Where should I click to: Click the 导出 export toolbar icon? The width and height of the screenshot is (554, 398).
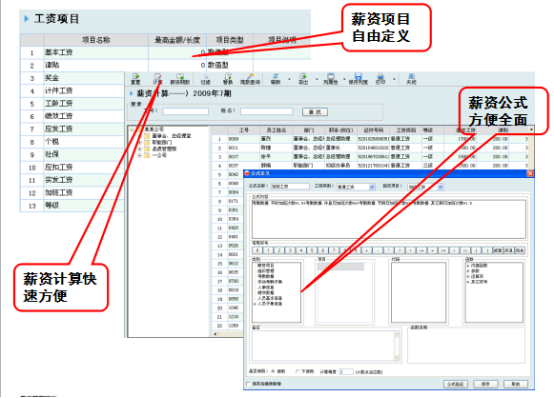(x=303, y=78)
